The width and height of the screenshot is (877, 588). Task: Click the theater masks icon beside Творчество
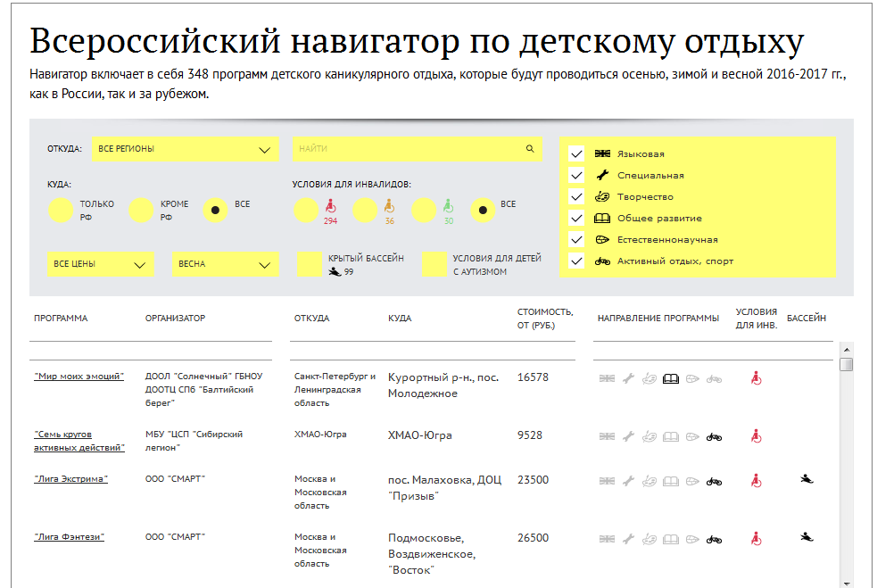pyautogui.click(x=602, y=196)
